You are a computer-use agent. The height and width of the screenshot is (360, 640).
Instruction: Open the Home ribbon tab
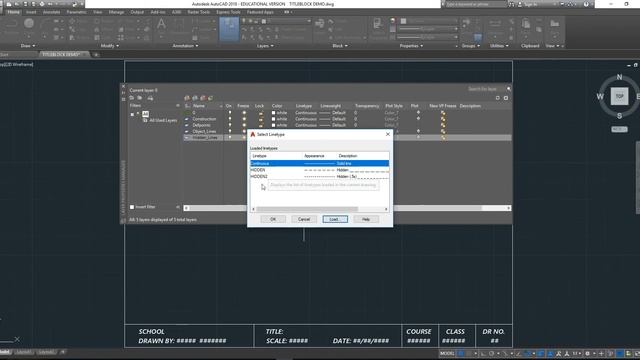13,12
